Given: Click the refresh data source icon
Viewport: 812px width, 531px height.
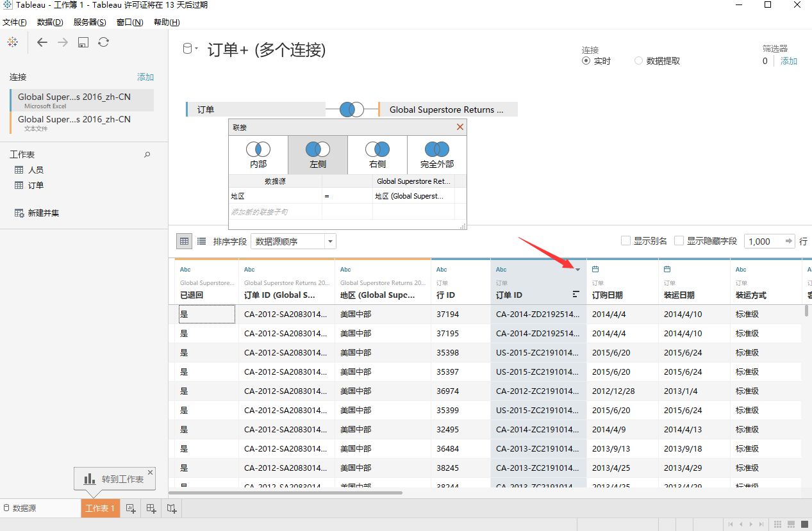Looking at the screenshot, I should click(103, 42).
